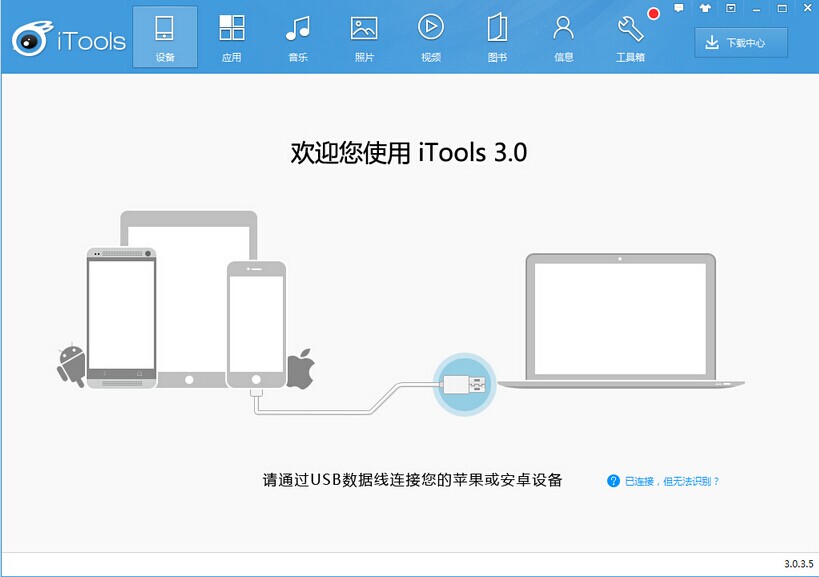Click the blue question mark help icon
This screenshot has height=577, width=819.
click(613, 481)
